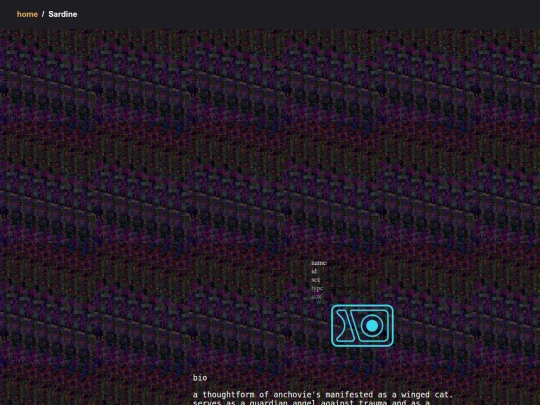
Task: Select the 'name' field label
Action: [318, 263]
